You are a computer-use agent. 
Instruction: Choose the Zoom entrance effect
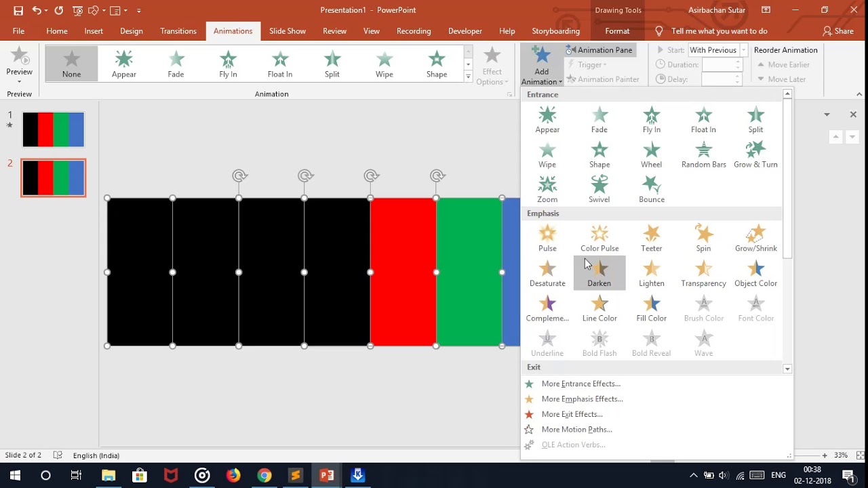pyautogui.click(x=547, y=190)
